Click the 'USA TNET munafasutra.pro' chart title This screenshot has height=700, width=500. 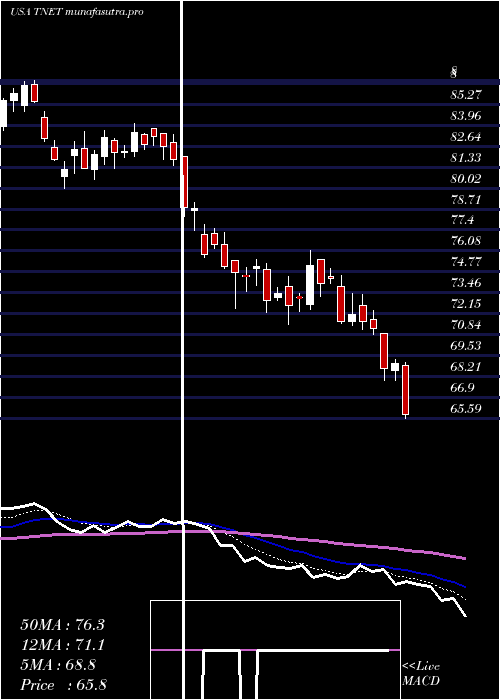(x=77, y=12)
